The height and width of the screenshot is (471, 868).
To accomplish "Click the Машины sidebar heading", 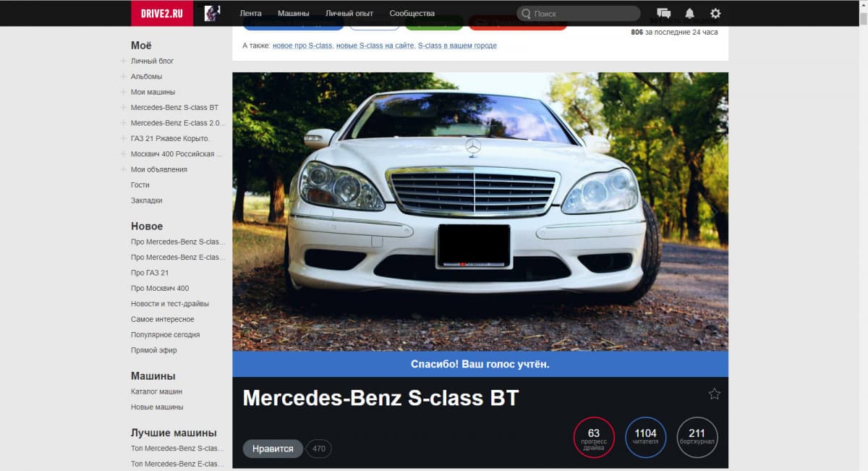I will pos(153,376).
